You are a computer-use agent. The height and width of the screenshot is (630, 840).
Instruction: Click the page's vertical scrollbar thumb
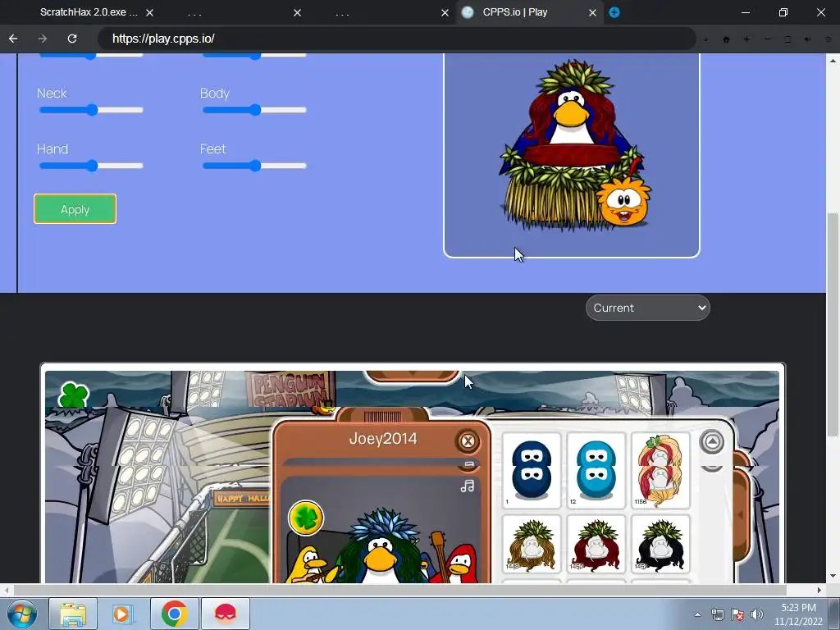pos(833,324)
